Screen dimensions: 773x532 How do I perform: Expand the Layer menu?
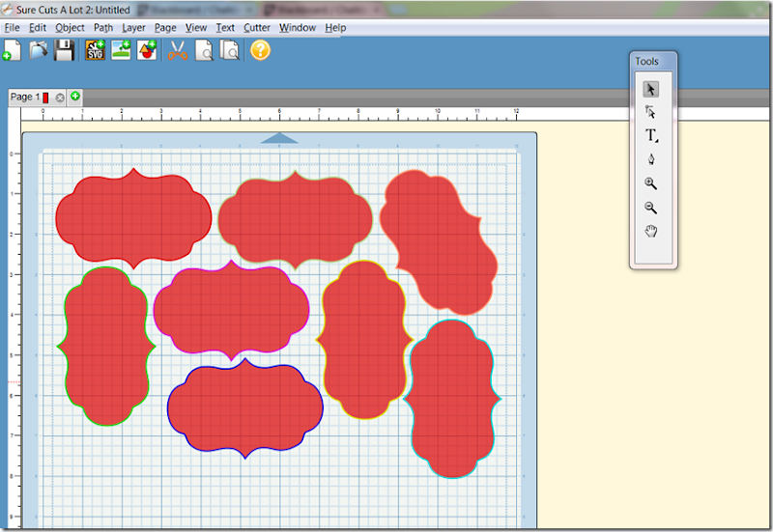[x=133, y=28]
